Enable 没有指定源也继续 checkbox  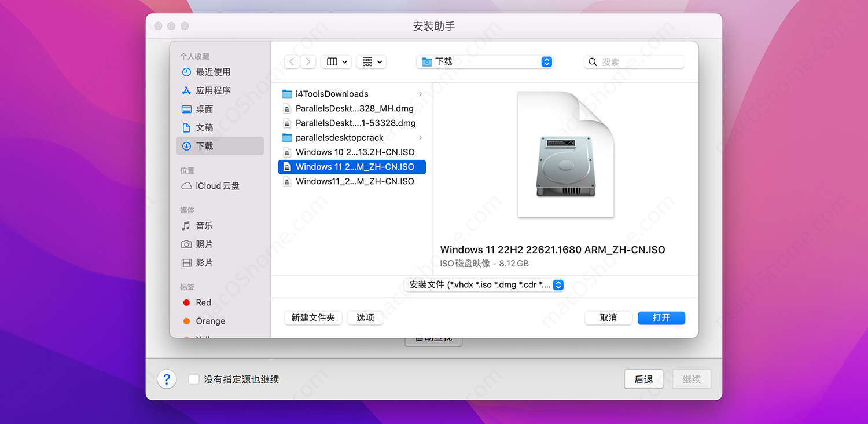194,379
